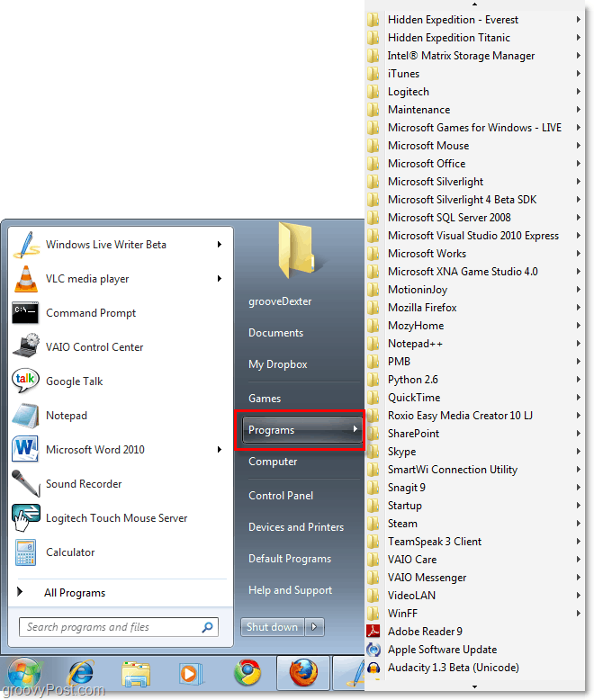
Task: Open Default Programs link
Action: pos(290,559)
